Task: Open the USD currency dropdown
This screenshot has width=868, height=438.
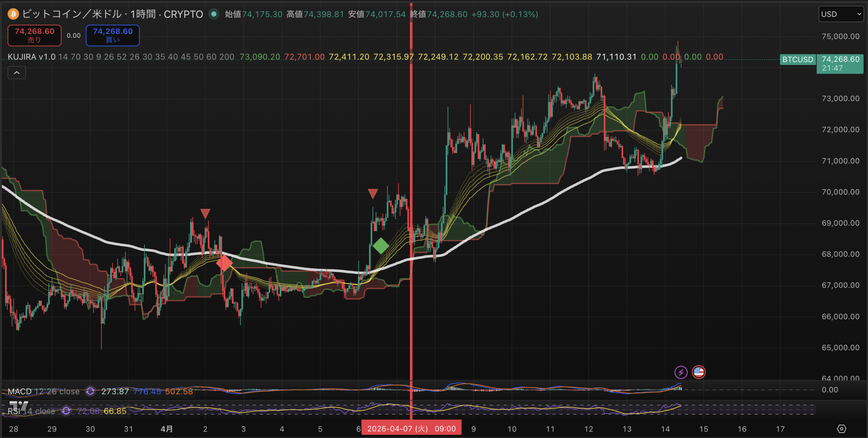Action: 841,14
